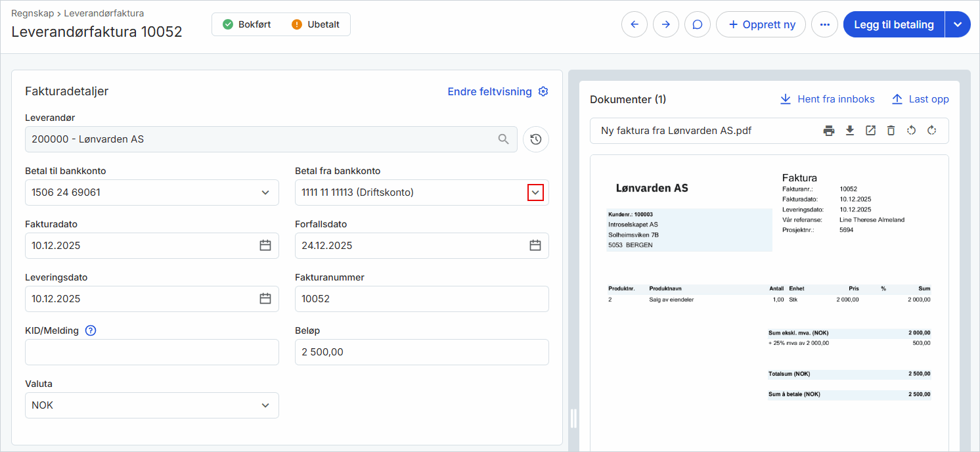Viewport: 980px width, 452px height.
Task: Click the Bokført status badge
Action: tap(247, 24)
